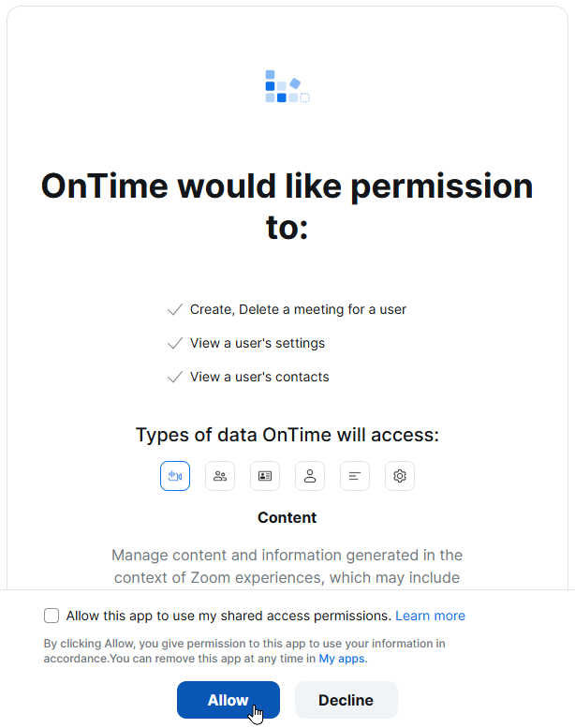Select the ID card data type icon
Screen dimensions: 575x728
[265, 476]
